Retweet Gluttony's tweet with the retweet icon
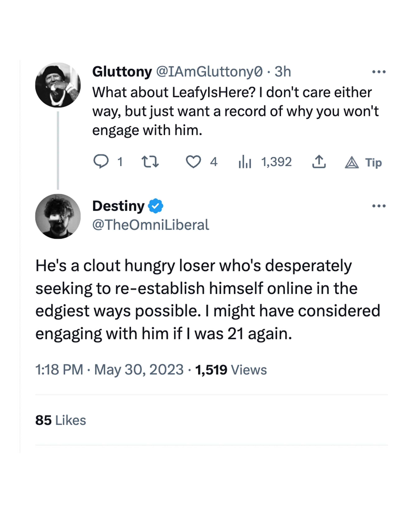Screen dimensions: 420x513 click(150, 162)
